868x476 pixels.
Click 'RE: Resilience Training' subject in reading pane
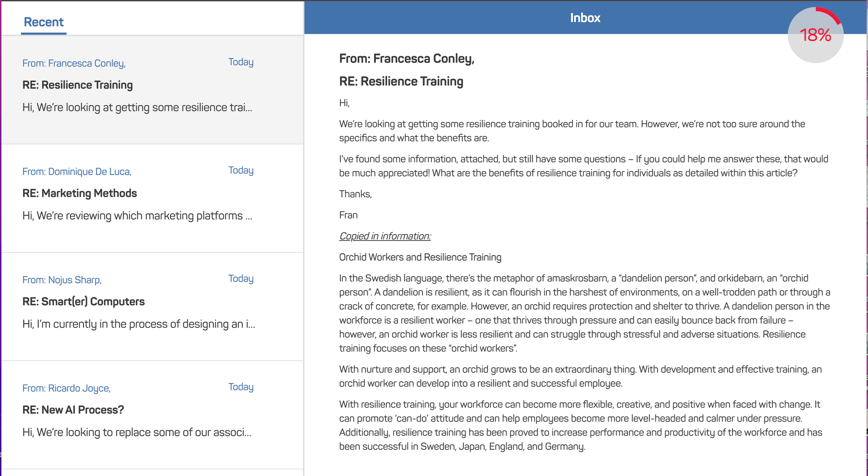[401, 81]
